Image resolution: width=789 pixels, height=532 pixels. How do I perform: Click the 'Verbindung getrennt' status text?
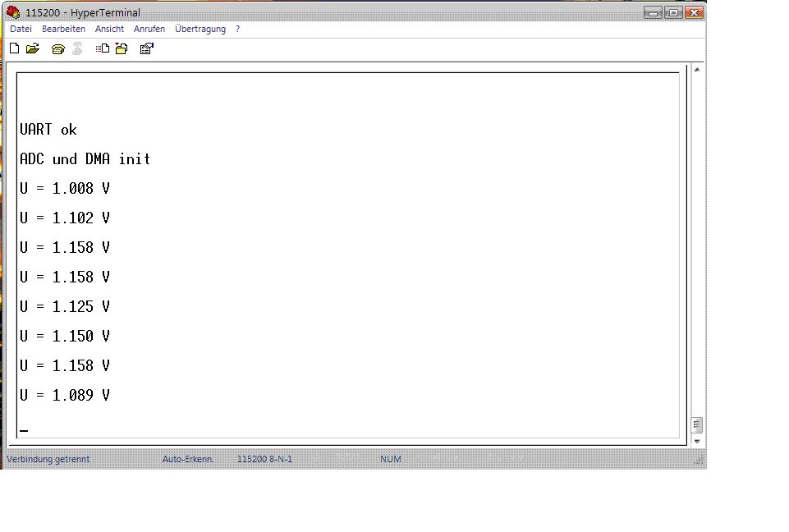pyautogui.click(x=48, y=459)
